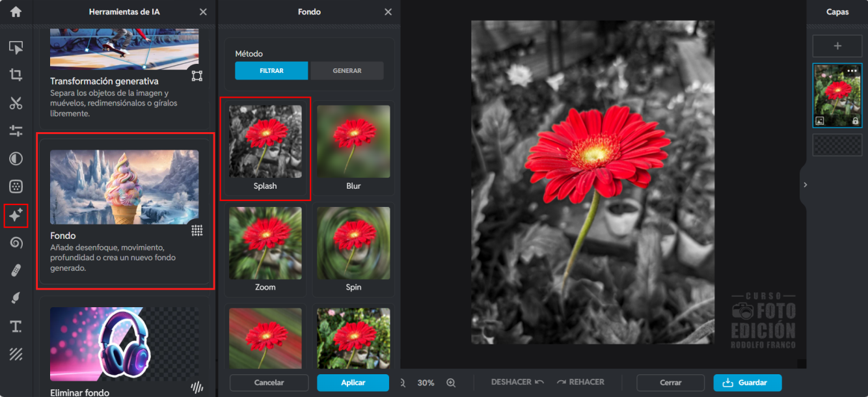
Task: Select the Draw brush tool
Action: tap(16, 299)
